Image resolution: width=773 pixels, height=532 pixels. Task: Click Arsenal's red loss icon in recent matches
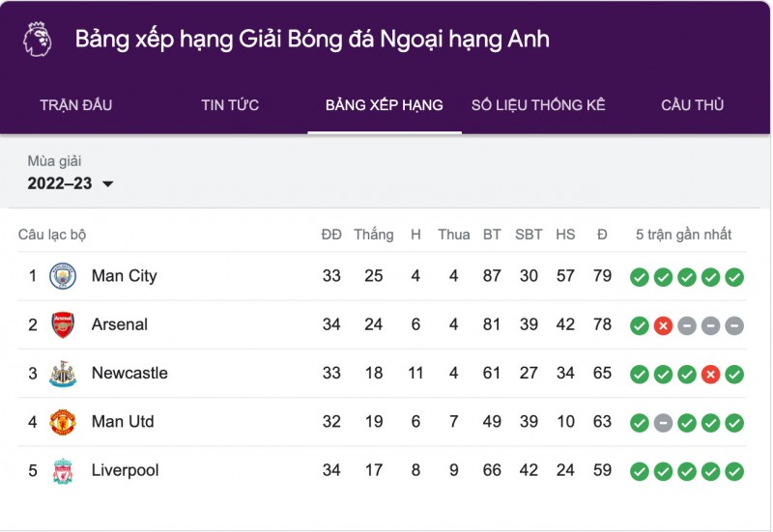coord(663,325)
